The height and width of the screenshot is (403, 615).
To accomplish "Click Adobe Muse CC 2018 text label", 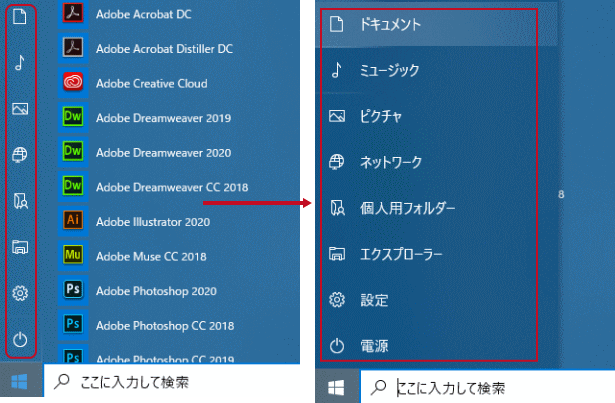I will pos(151,256).
